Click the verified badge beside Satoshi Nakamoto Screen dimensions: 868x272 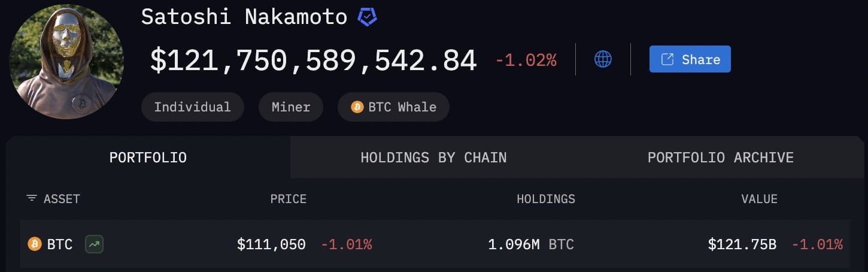click(367, 17)
